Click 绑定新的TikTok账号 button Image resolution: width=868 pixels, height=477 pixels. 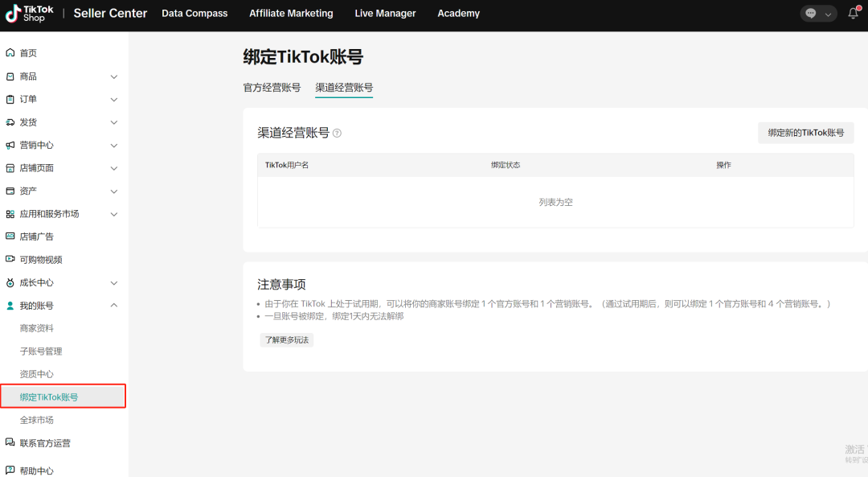[805, 133]
